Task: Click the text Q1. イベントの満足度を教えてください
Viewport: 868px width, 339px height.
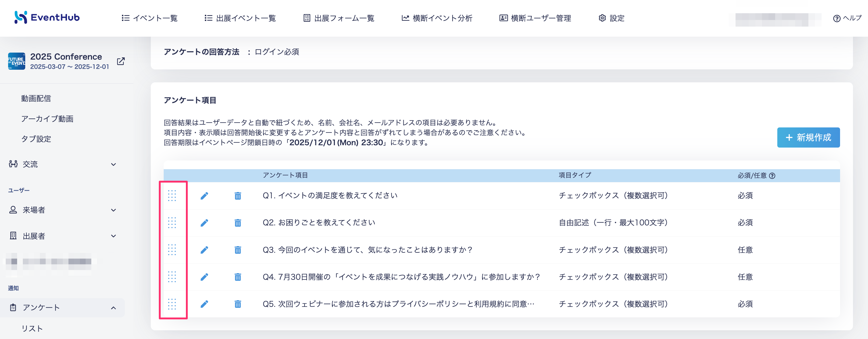Action: point(330,196)
